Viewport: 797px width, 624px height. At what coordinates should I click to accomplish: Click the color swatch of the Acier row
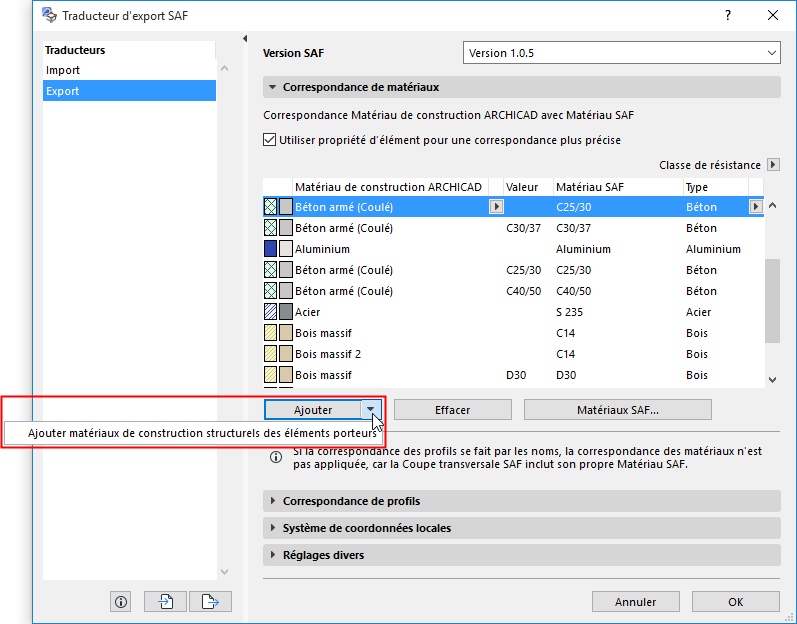coord(286,312)
